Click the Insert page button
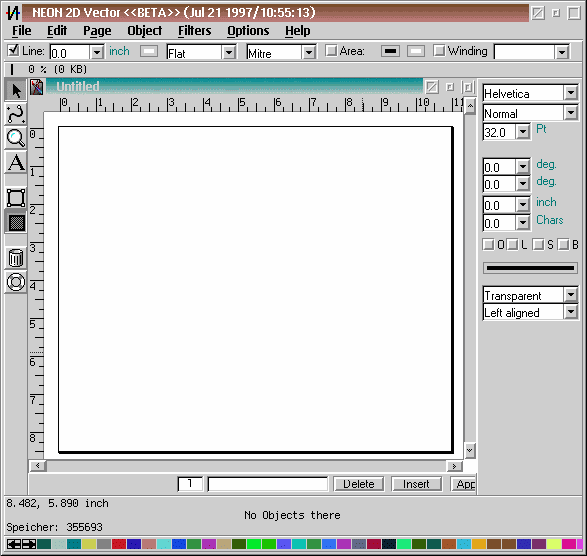This screenshot has height=556, width=587. pos(416,484)
